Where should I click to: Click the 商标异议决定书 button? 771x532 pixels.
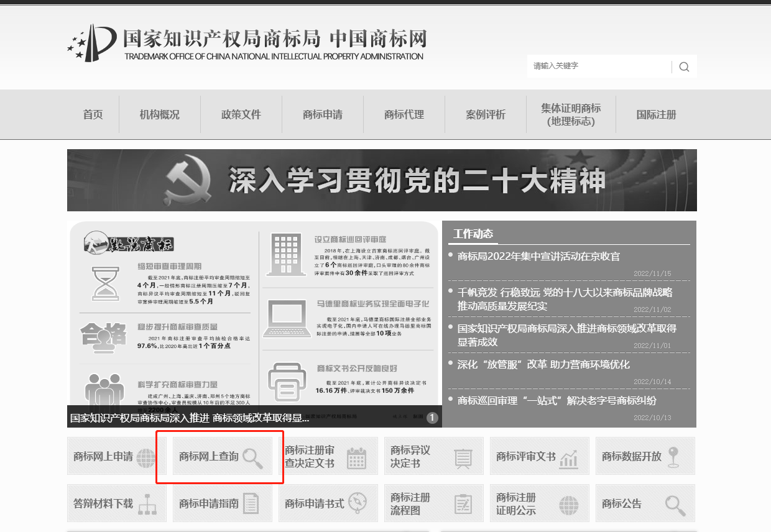434,456
